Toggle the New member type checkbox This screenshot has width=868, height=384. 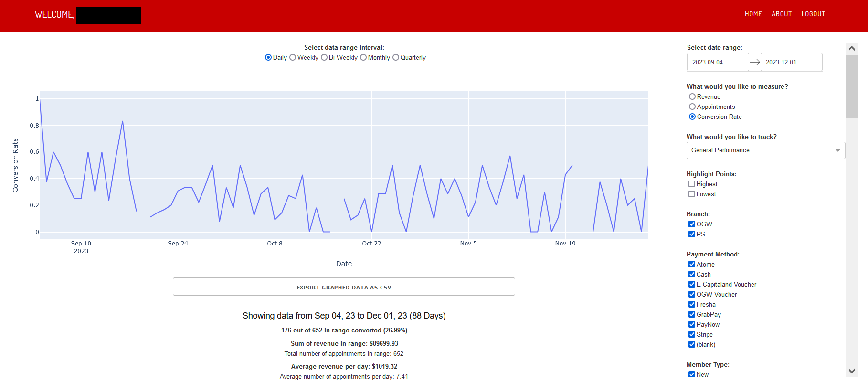pyautogui.click(x=692, y=374)
